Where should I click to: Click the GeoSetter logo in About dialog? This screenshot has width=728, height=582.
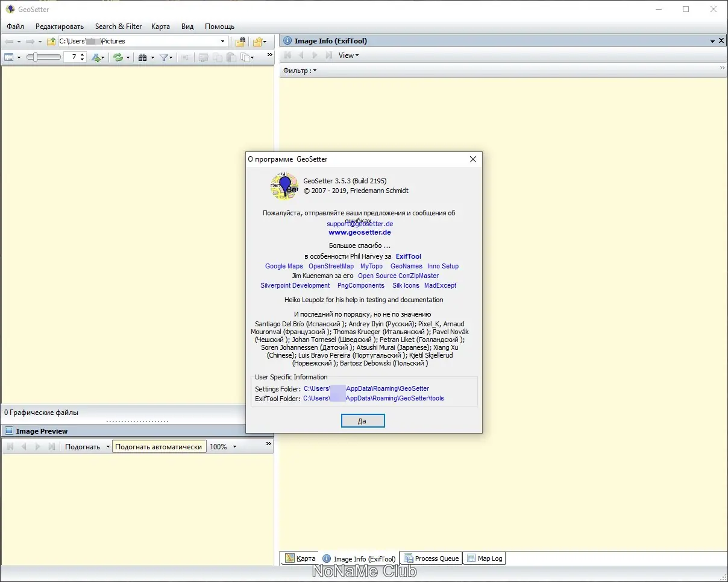(284, 186)
